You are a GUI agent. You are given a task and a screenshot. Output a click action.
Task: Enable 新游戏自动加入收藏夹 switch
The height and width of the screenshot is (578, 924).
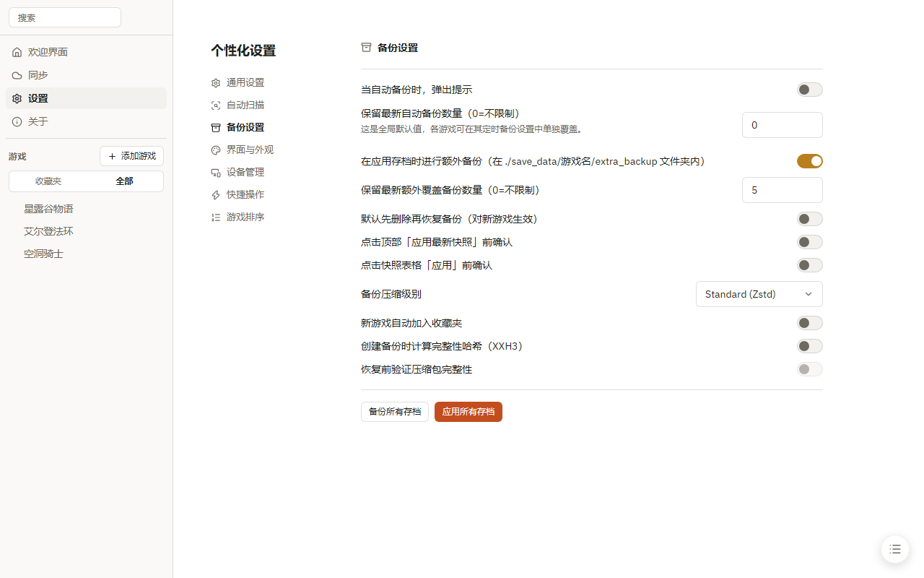809,323
